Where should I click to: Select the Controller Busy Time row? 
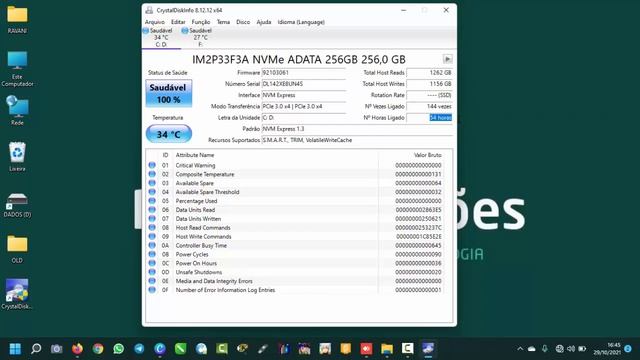coord(296,245)
